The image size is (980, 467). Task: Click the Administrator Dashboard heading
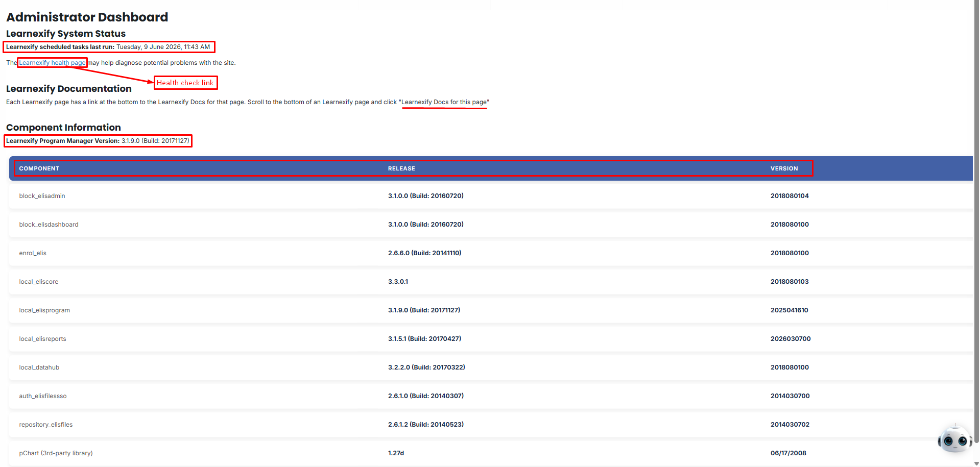point(87,17)
